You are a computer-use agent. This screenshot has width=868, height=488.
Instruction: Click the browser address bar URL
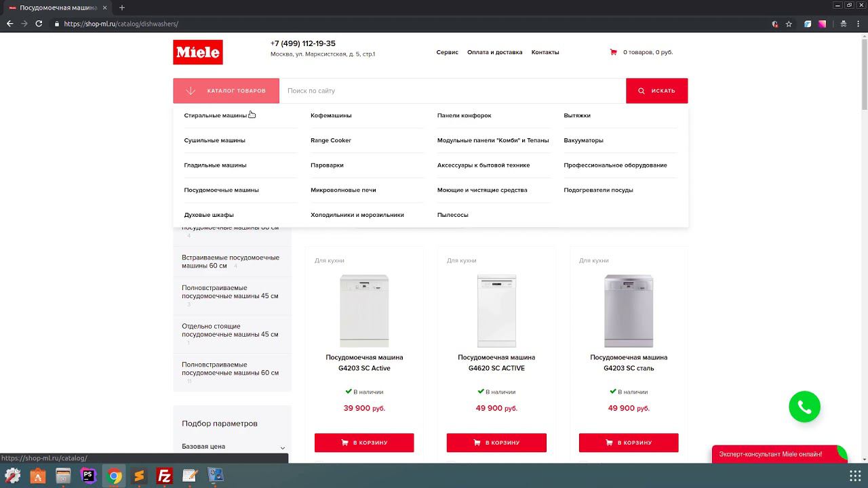[121, 24]
